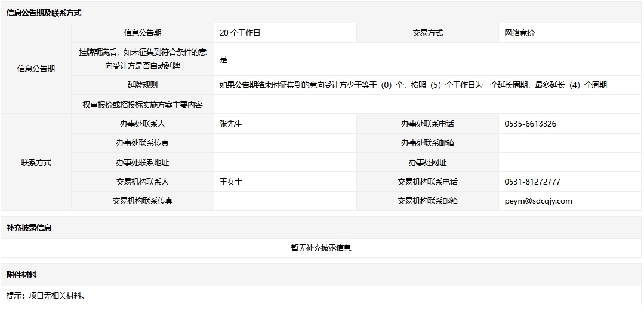The height and width of the screenshot is (313, 644).
Task: Click the 20 个工作日 value cell
Action: [x=240, y=33]
